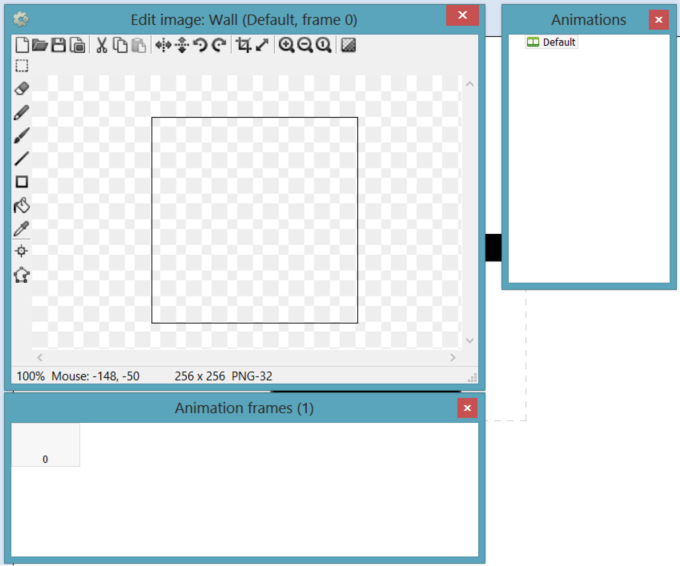Viewport: 680px width, 566px height.
Task: Click the Mouse: -148, -50 coordinates text
Action: pos(95,376)
